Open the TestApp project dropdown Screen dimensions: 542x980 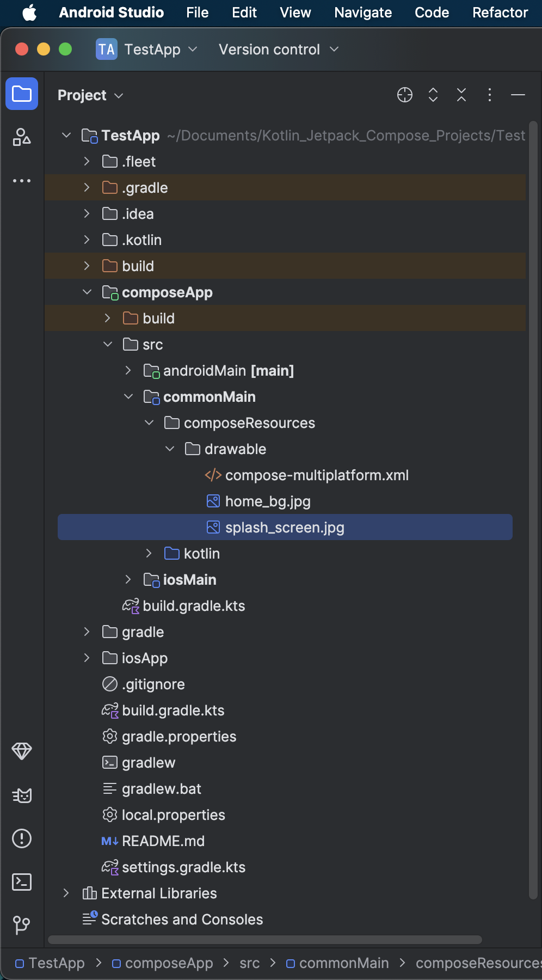[x=147, y=50]
